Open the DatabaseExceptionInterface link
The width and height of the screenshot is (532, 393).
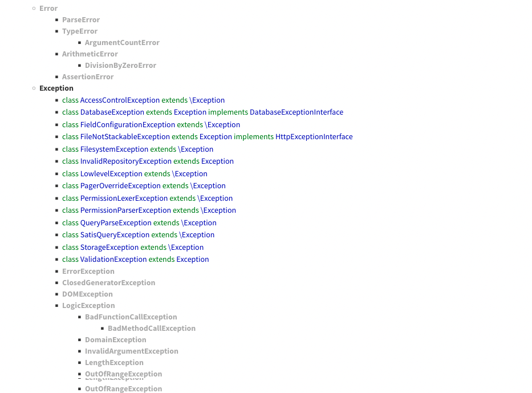tap(296, 112)
